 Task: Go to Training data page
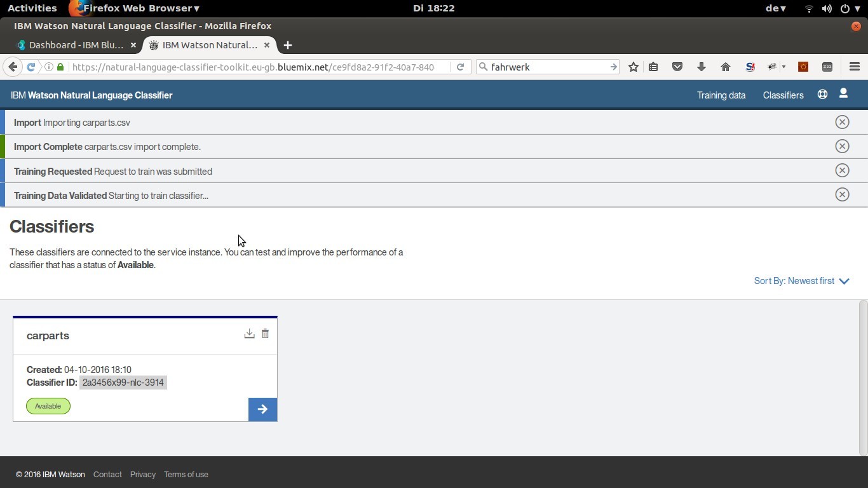721,95
